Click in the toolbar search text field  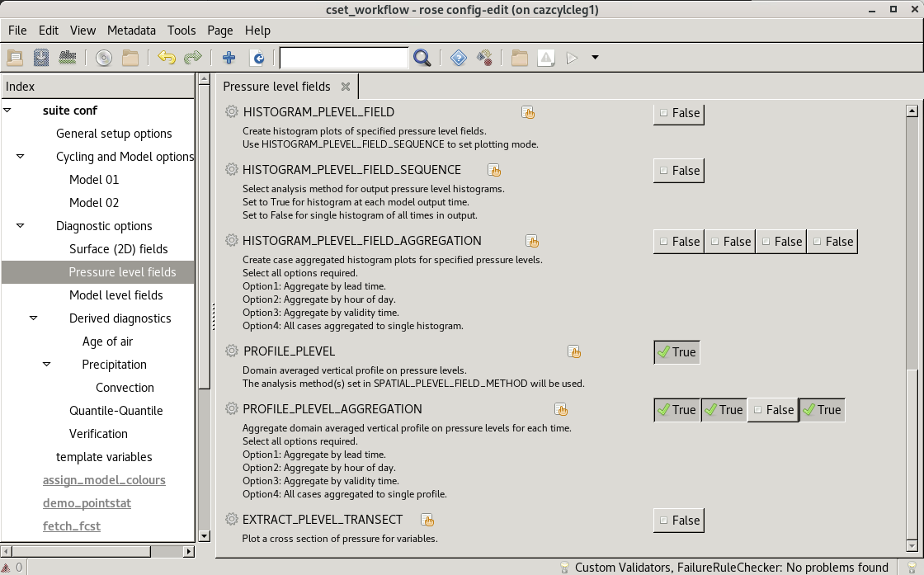pyautogui.click(x=343, y=58)
